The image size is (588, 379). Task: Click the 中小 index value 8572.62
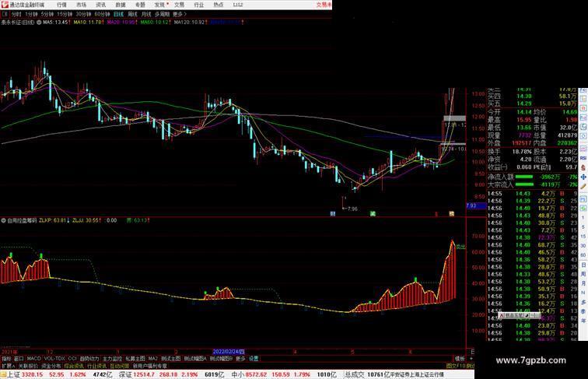pyautogui.click(x=256, y=374)
